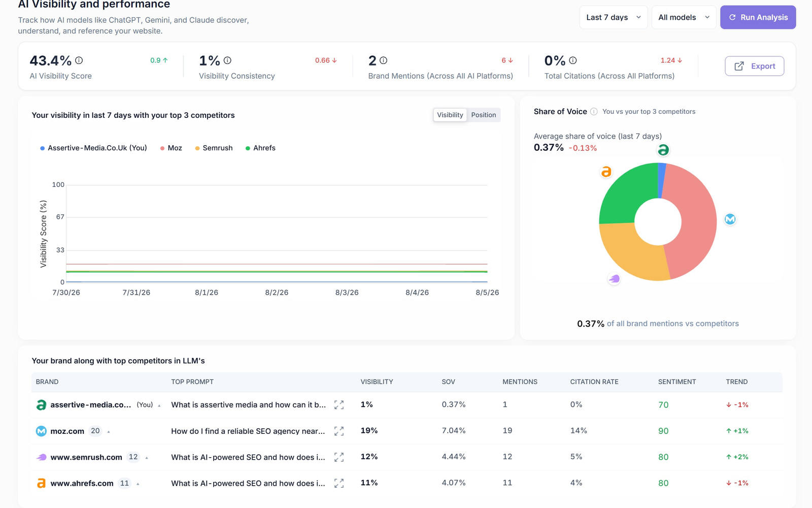The height and width of the screenshot is (508, 812).
Task: Click the 1.24 down change indicator
Action: (x=671, y=60)
